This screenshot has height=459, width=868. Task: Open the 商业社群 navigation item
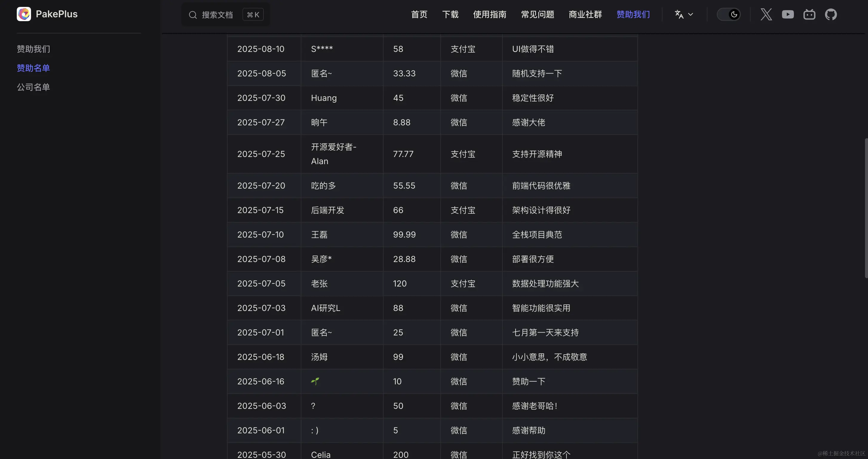(585, 15)
